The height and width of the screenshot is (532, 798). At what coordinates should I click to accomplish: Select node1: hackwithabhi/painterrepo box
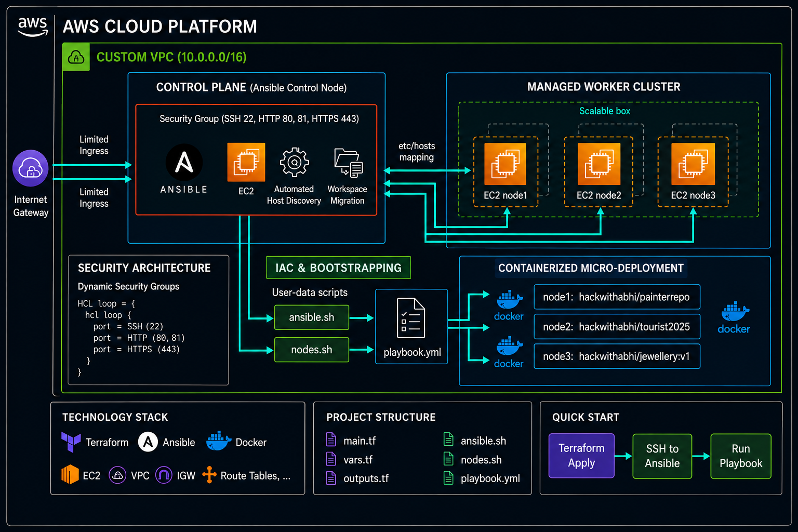(x=617, y=297)
